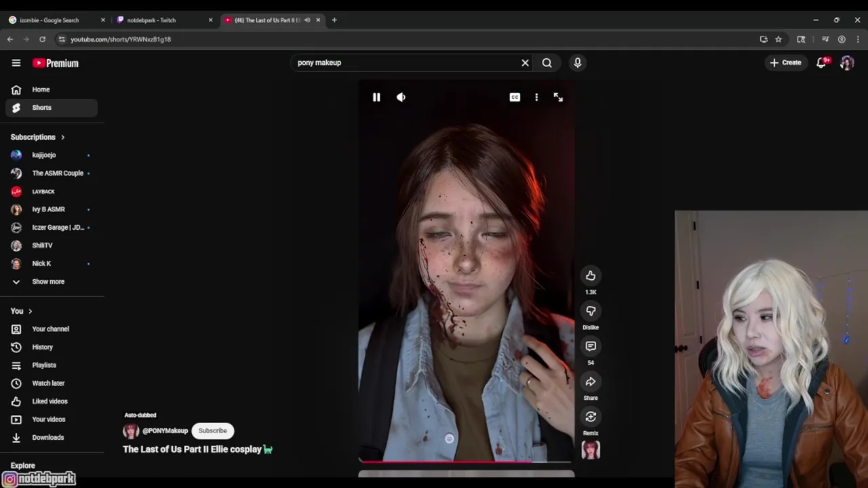The image size is (868, 488).
Task: Subscribe to @PONYMakeup
Action: coord(212,430)
